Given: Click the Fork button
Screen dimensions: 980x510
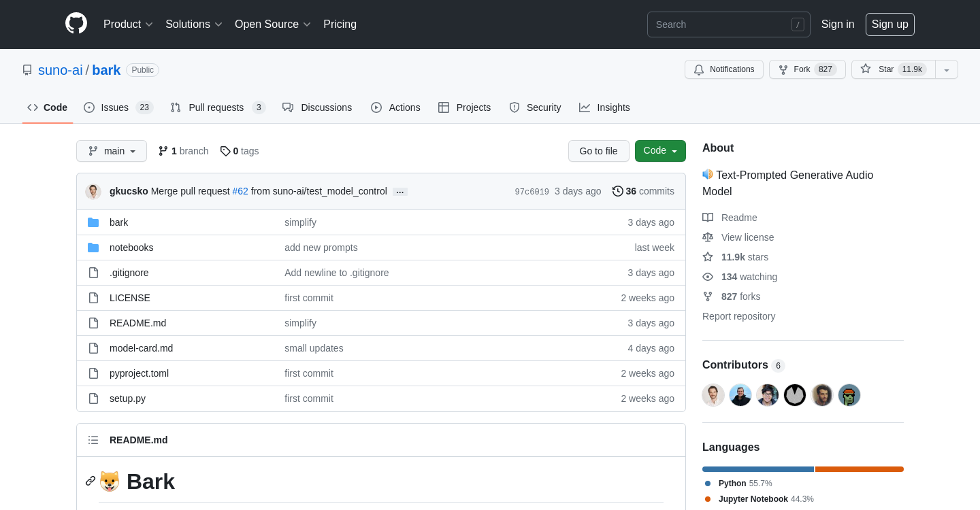Looking at the screenshot, I should pyautogui.click(x=807, y=69).
